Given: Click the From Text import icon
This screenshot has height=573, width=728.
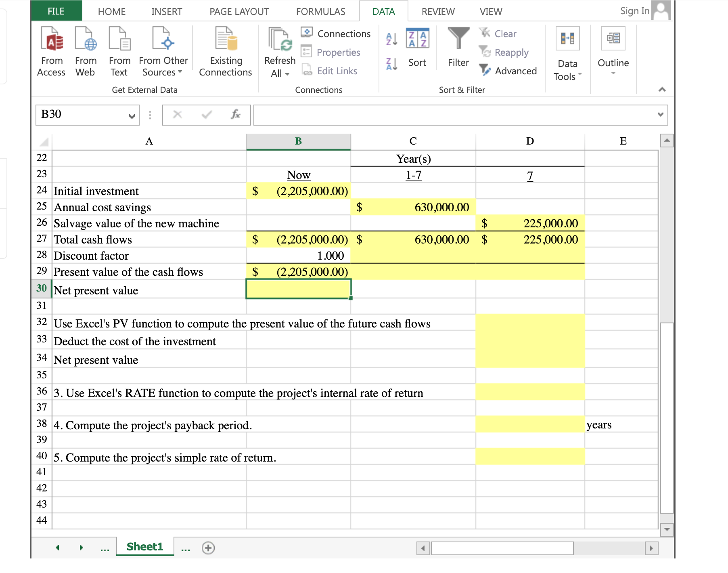Looking at the screenshot, I should tap(119, 50).
